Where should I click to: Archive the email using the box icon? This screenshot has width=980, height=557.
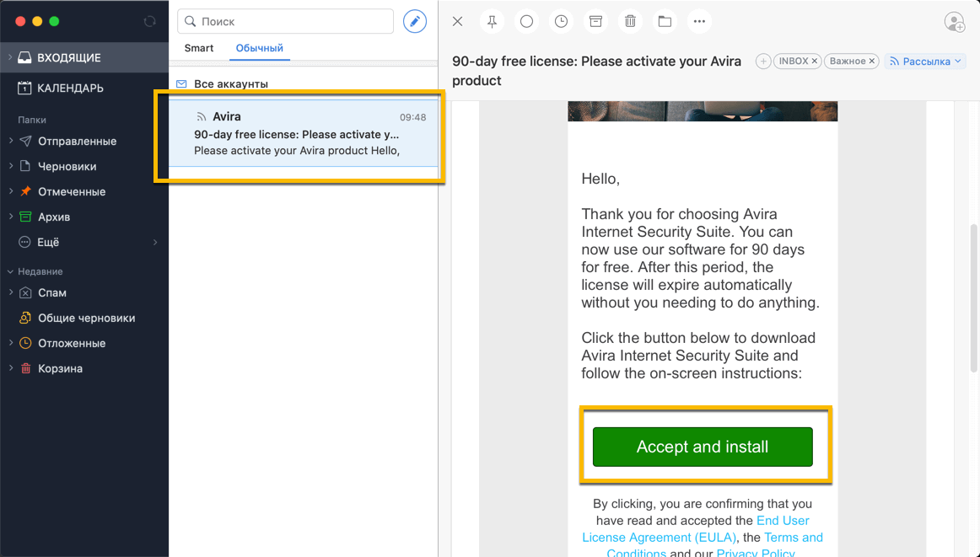(595, 21)
